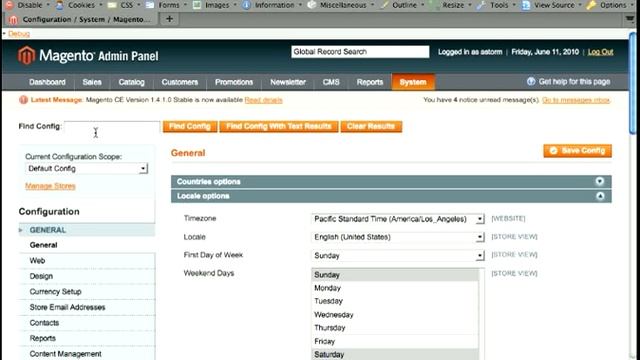Open Web configuration section
Viewport: 640px width, 360px height.
[x=87, y=260]
